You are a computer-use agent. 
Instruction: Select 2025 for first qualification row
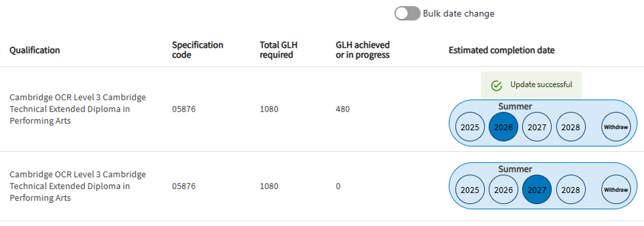click(x=470, y=127)
